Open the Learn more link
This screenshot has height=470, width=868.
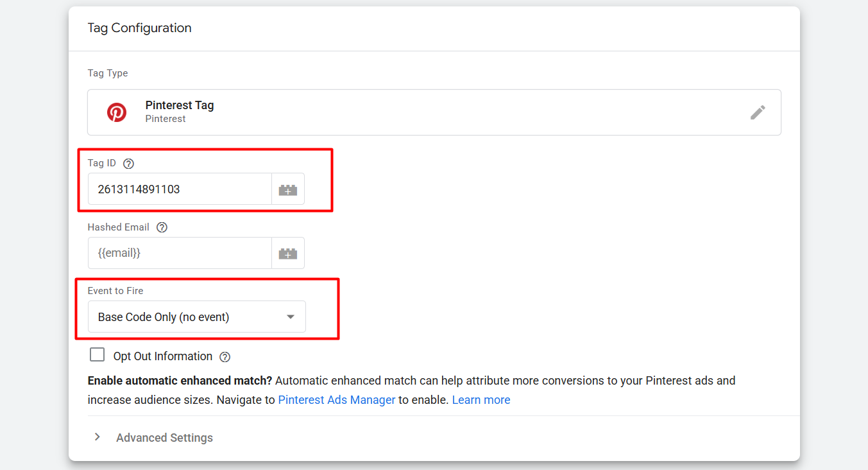tap(481, 400)
